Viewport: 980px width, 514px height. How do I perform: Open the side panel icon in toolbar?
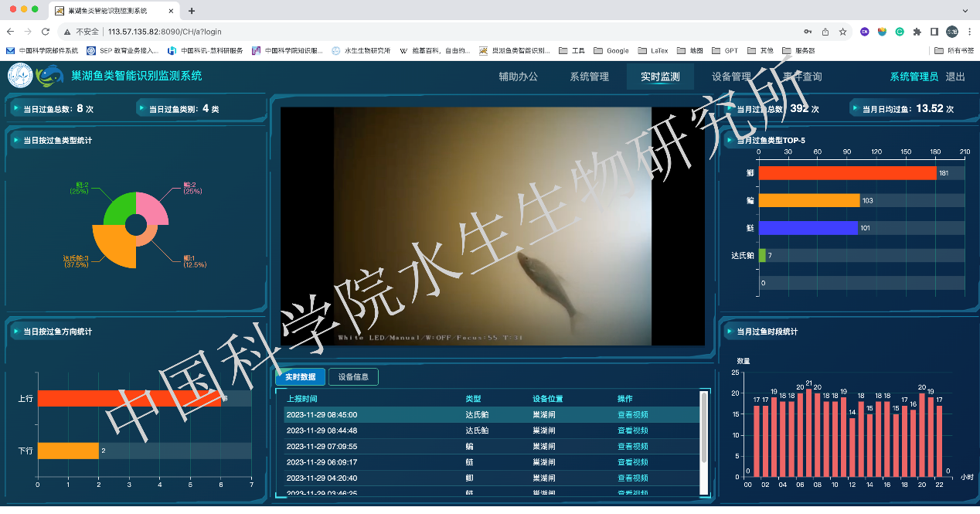pos(934,32)
